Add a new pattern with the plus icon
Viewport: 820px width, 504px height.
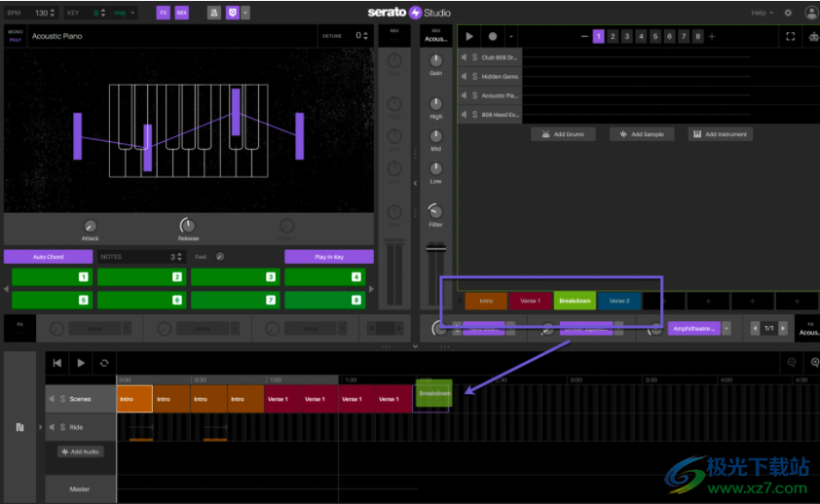[x=712, y=36]
